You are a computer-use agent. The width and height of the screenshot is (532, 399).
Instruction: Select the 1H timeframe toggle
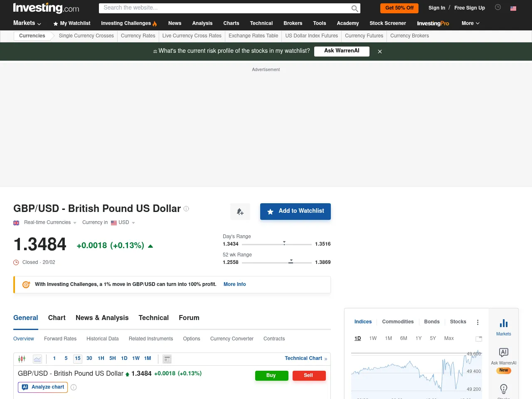tap(101, 358)
